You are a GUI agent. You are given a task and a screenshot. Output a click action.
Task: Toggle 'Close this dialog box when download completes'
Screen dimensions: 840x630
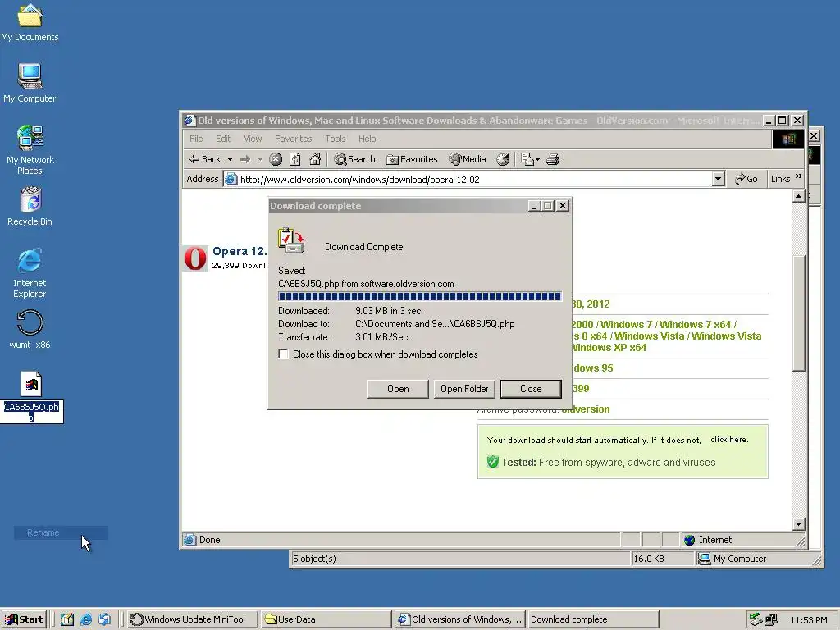coord(283,354)
